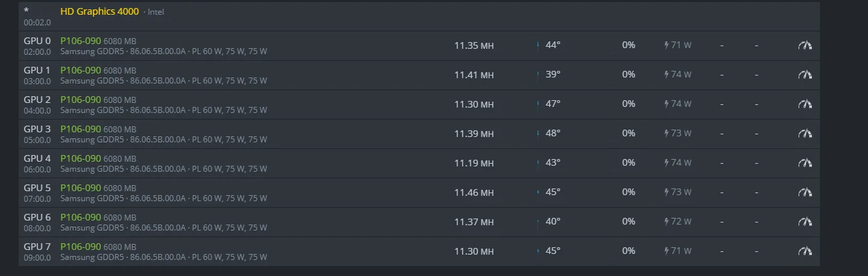The height and width of the screenshot is (276, 868).
Task: Click P106-090 name on GPU 0 row
Action: pos(81,41)
